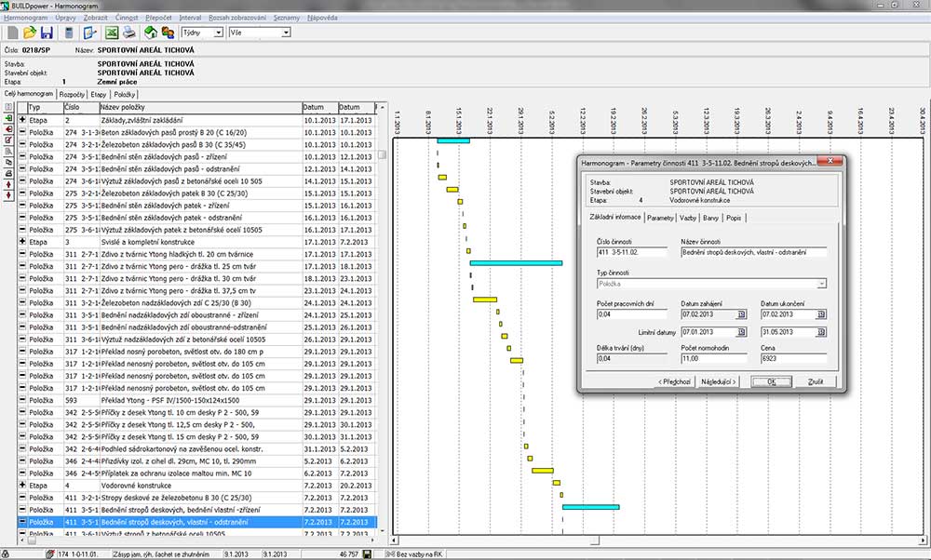Viewport: 931px width, 560px height.
Task: Click the Následující button in dialog
Action: (x=718, y=381)
